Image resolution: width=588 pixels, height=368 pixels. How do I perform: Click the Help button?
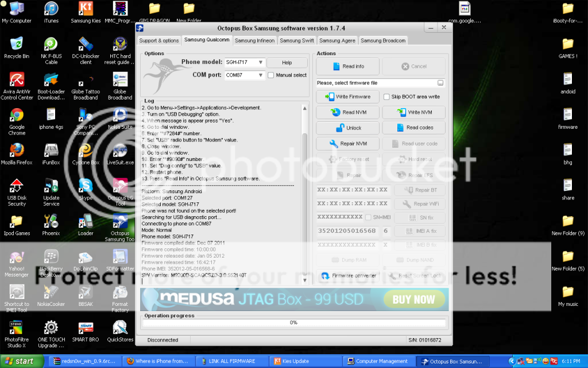click(287, 63)
